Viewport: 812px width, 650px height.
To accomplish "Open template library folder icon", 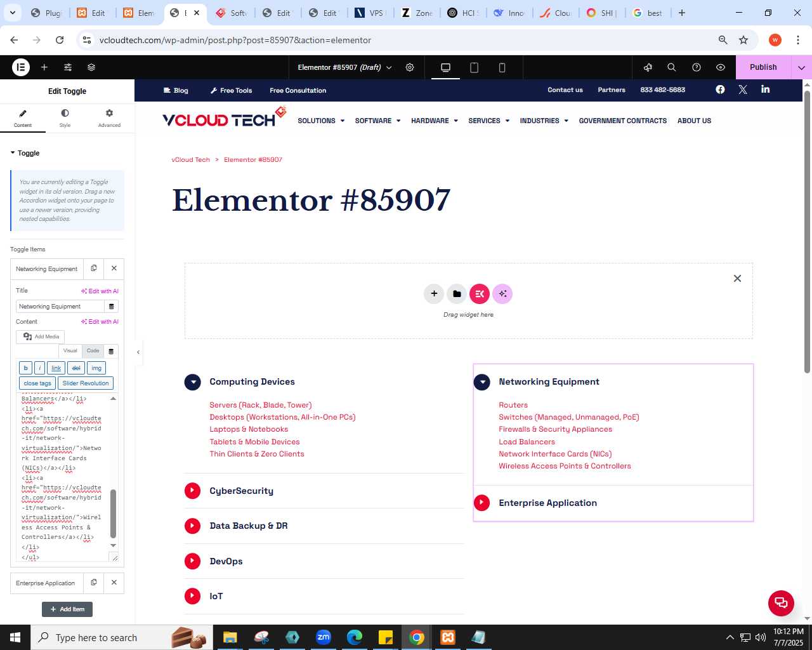I will coord(457,293).
